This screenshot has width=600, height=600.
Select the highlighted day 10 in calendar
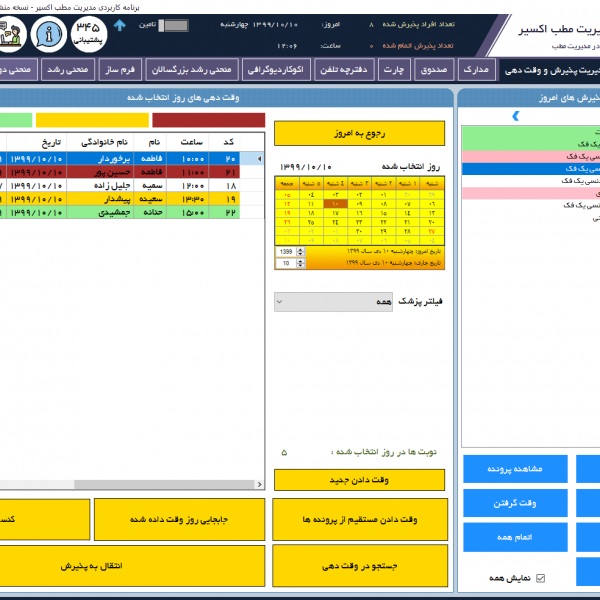[336, 203]
